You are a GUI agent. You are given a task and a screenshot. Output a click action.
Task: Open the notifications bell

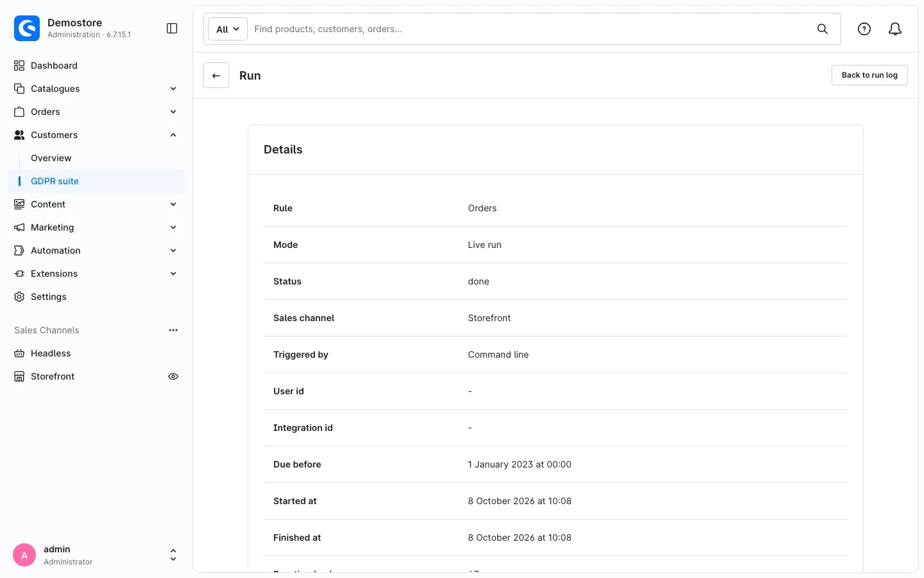895,29
